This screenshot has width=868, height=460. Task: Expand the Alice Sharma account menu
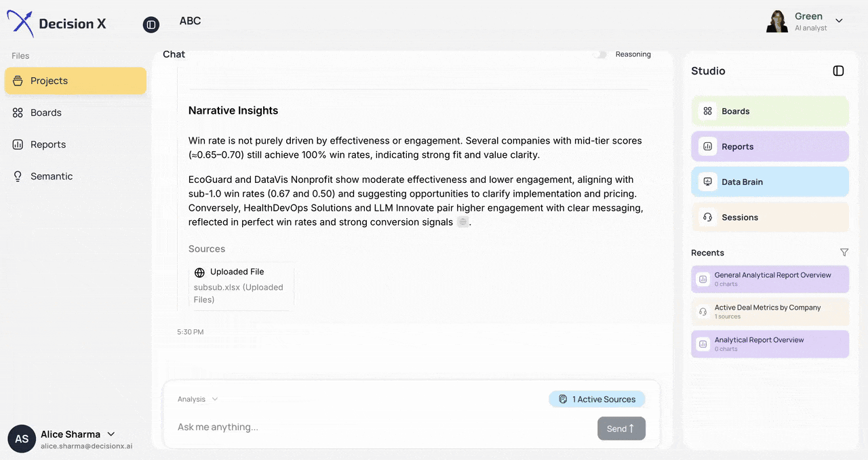click(111, 434)
